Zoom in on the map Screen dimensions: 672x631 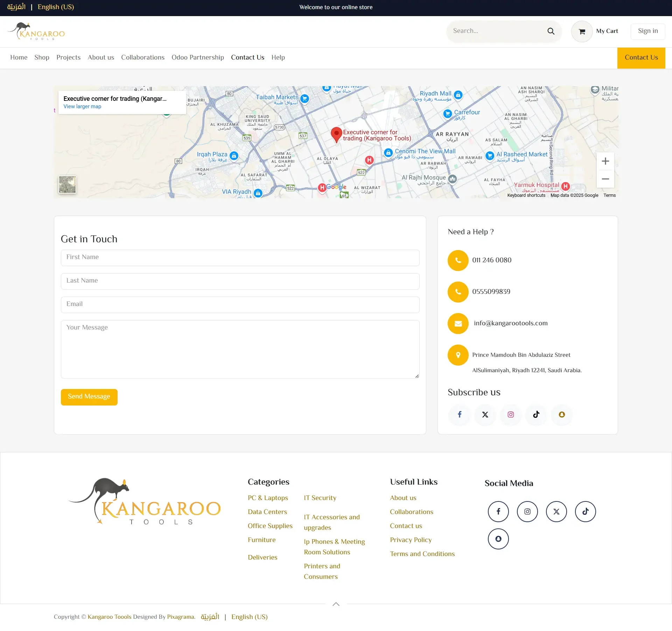605,161
